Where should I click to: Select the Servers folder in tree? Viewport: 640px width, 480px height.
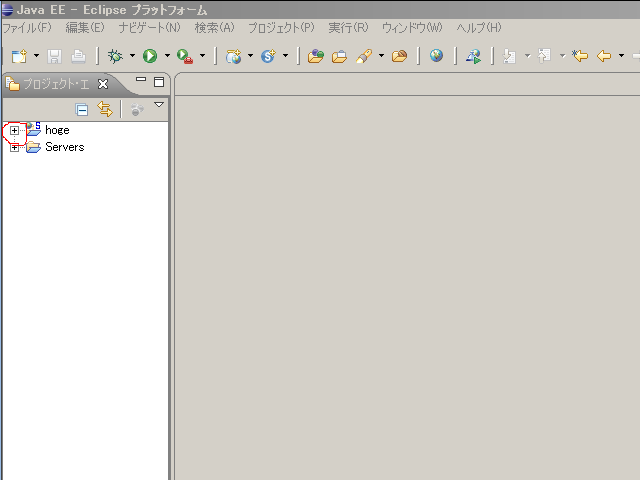pos(64,147)
